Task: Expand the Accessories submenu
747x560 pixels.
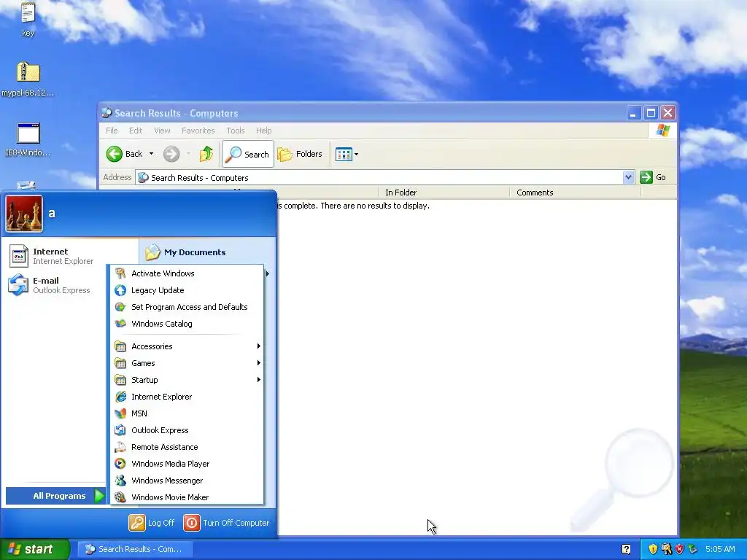Action: (x=187, y=346)
